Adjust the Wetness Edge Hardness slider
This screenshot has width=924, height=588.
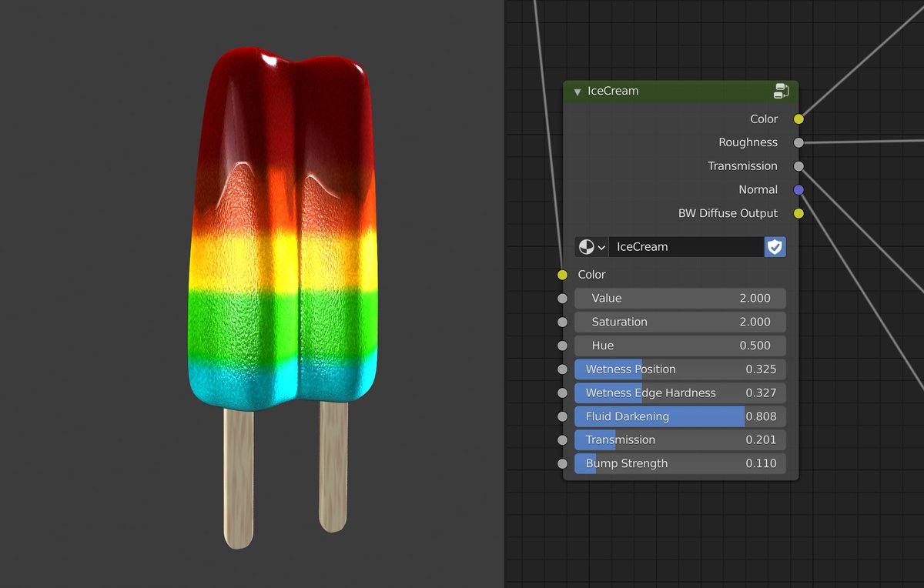click(x=680, y=393)
